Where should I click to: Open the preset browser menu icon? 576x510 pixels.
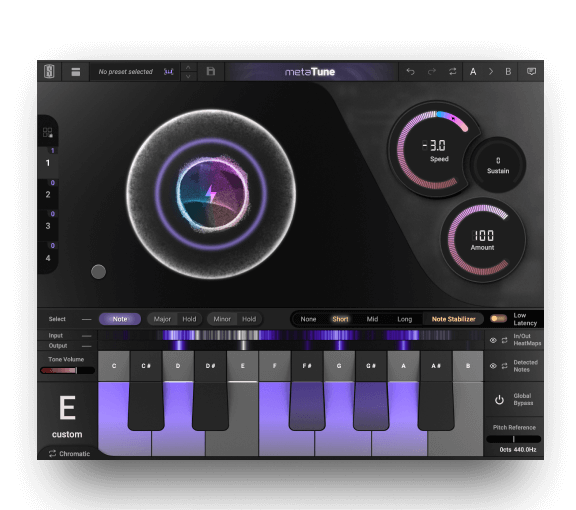(x=76, y=72)
